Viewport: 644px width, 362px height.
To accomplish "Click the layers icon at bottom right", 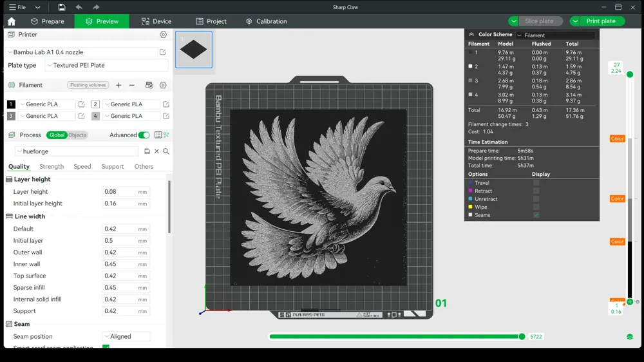I will click(x=630, y=336).
